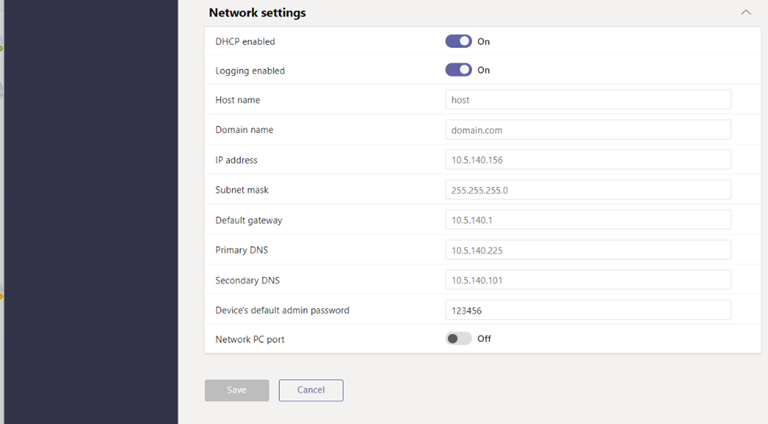Image resolution: width=768 pixels, height=424 pixels.
Task: Click the 'DHCP enabled' row label
Action: pyautogui.click(x=245, y=42)
